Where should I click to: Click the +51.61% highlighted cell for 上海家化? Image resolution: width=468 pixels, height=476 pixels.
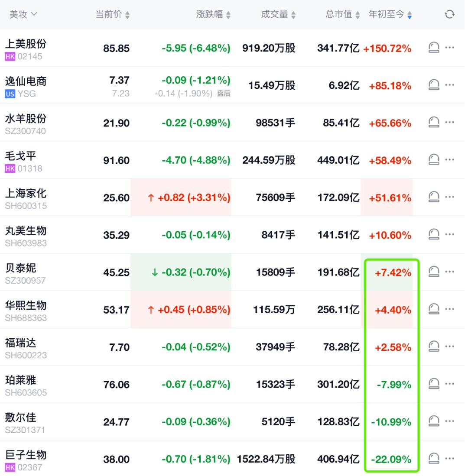(389, 198)
